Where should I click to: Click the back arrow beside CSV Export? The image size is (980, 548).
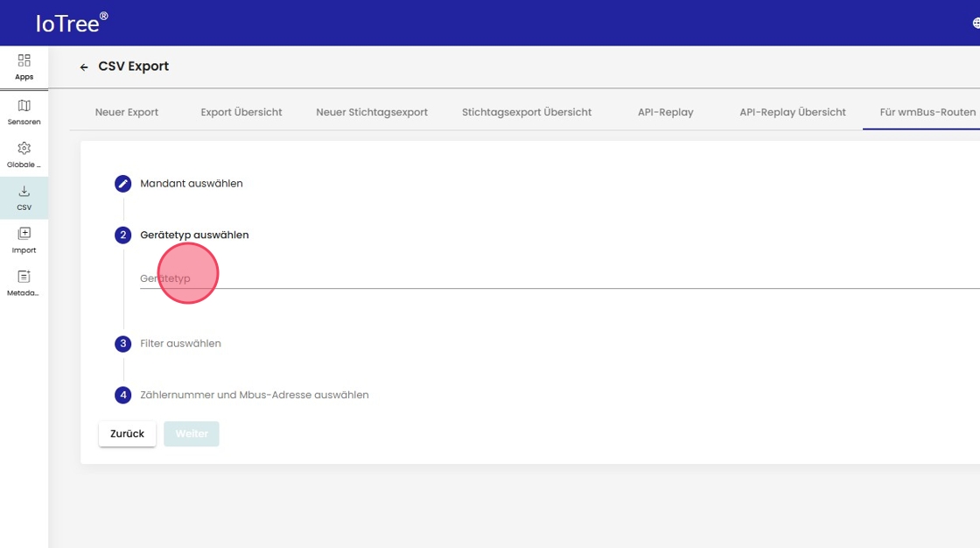[x=84, y=67]
